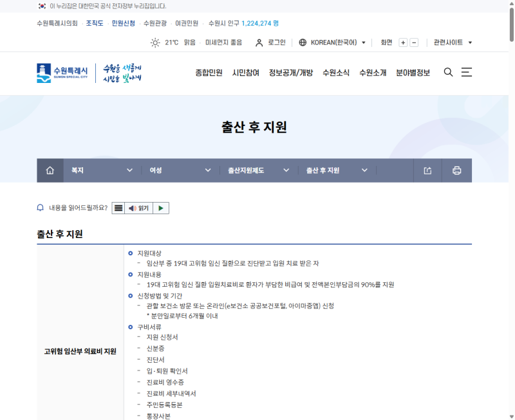Click the 수원을 새롭게 시민을 빛나게 slogan image
The image size is (515, 420).
[x=122, y=73]
